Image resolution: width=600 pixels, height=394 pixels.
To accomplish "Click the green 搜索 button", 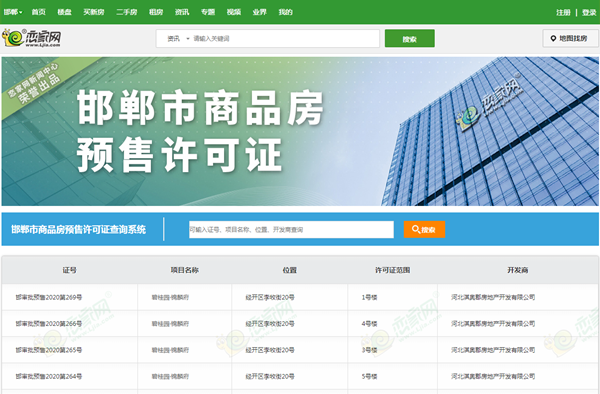I will coord(409,38).
